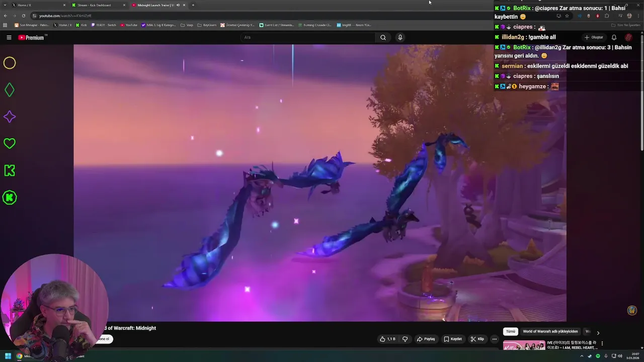Bookmark this page with the star icon
Viewport: 644px width, 362px height.
[567, 16]
